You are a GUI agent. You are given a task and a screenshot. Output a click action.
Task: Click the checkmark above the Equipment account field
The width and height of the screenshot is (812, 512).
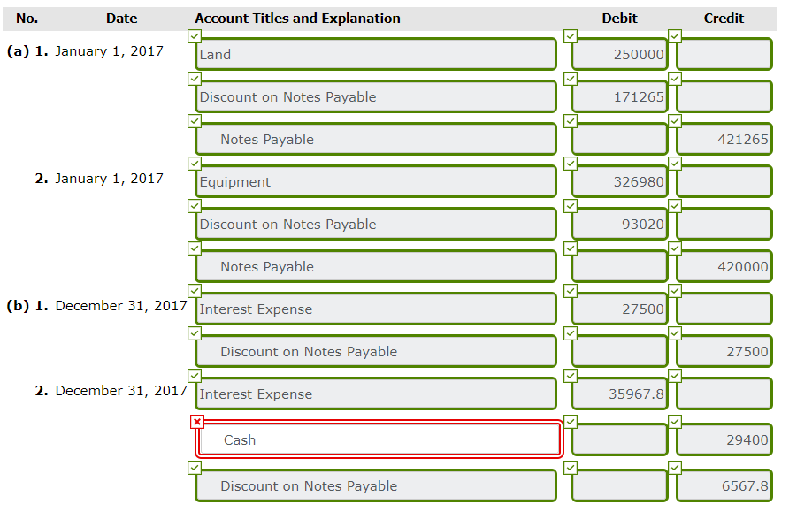(x=195, y=164)
